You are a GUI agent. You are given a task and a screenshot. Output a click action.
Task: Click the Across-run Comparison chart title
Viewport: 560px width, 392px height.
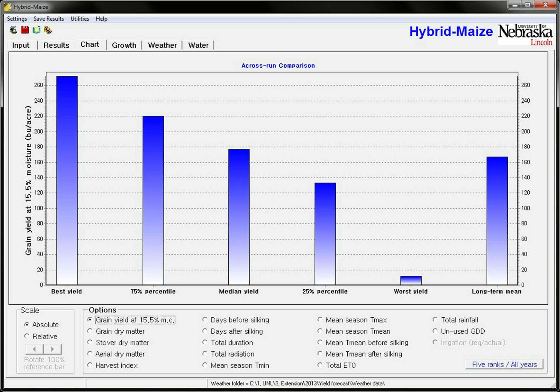pyautogui.click(x=278, y=66)
